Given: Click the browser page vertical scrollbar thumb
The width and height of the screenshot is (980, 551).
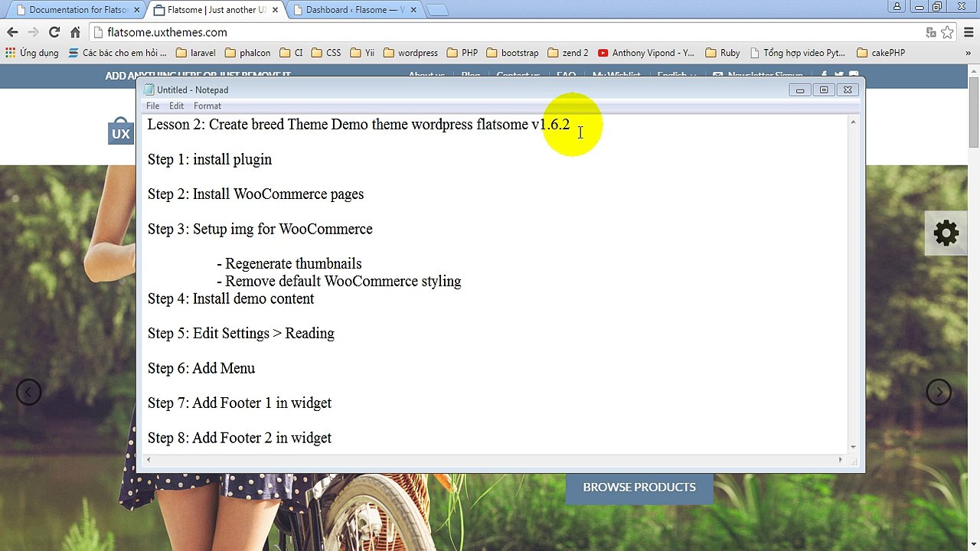Looking at the screenshot, I should click(x=974, y=112).
